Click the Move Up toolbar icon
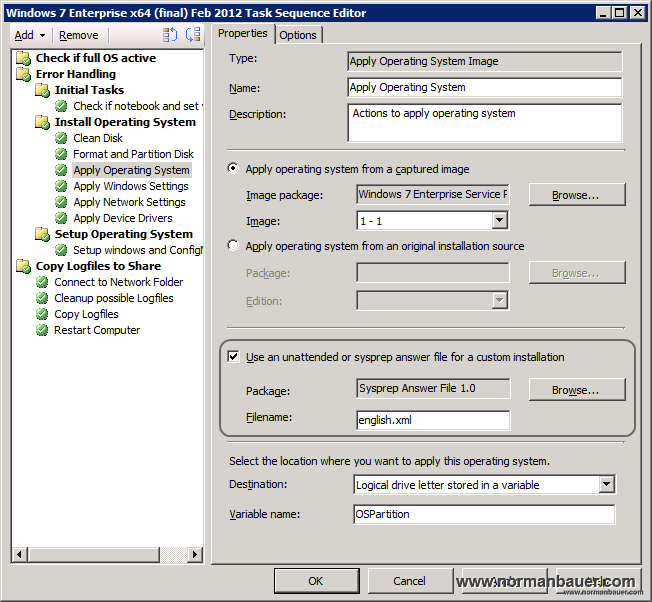 pyautogui.click(x=170, y=35)
